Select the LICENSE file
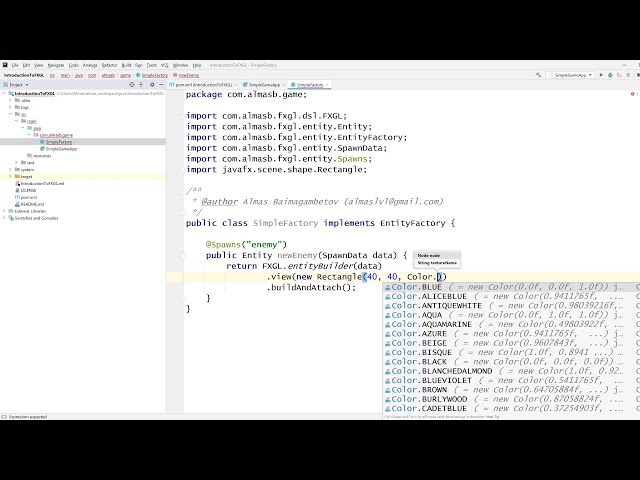This screenshot has height=480, width=640. [25, 190]
